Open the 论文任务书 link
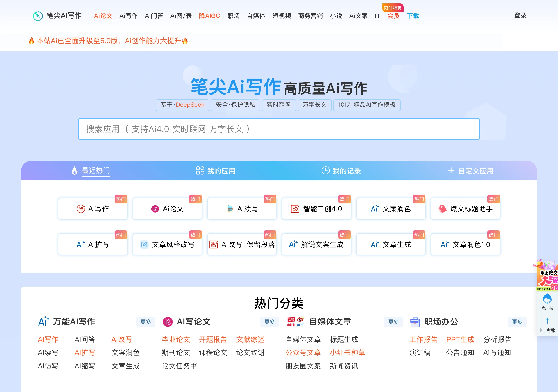This screenshot has width=558, height=392. pos(179,366)
